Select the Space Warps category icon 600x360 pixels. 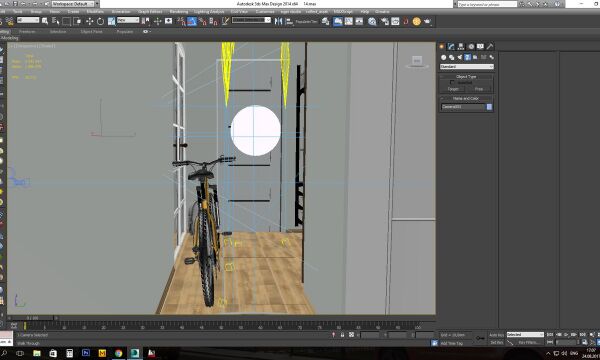483,57
